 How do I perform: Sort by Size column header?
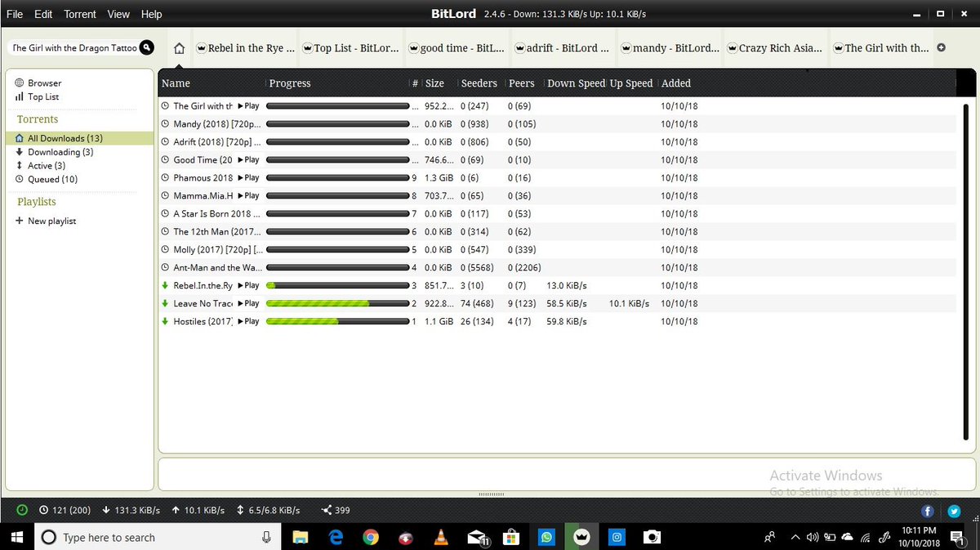point(434,83)
